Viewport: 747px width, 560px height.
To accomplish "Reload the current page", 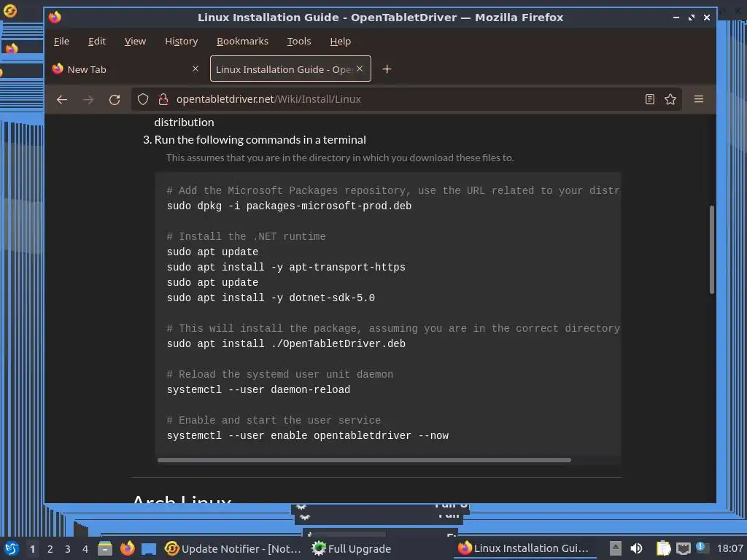I will tap(115, 99).
